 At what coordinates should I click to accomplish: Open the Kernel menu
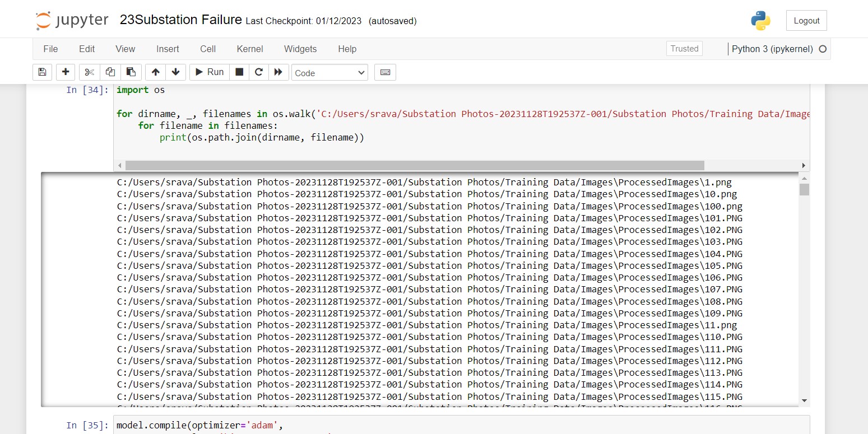249,49
